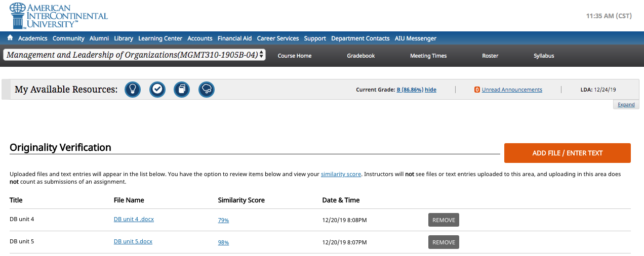Click the American InterContinental University logo
Image resolution: width=644 pixels, height=256 pixels.
pyautogui.click(x=59, y=16)
